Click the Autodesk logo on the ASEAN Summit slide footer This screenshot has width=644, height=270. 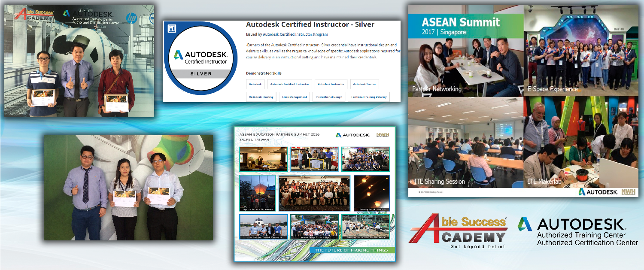tap(598, 192)
